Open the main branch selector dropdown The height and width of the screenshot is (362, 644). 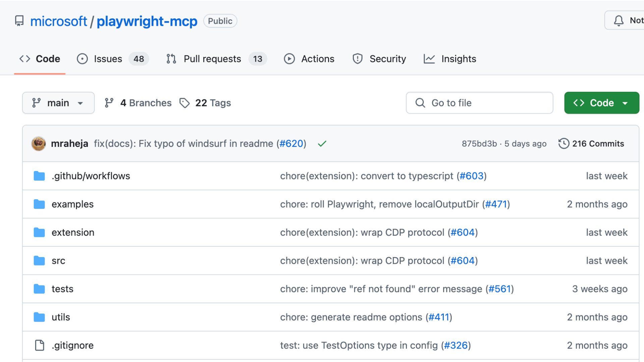(x=58, y=103)
